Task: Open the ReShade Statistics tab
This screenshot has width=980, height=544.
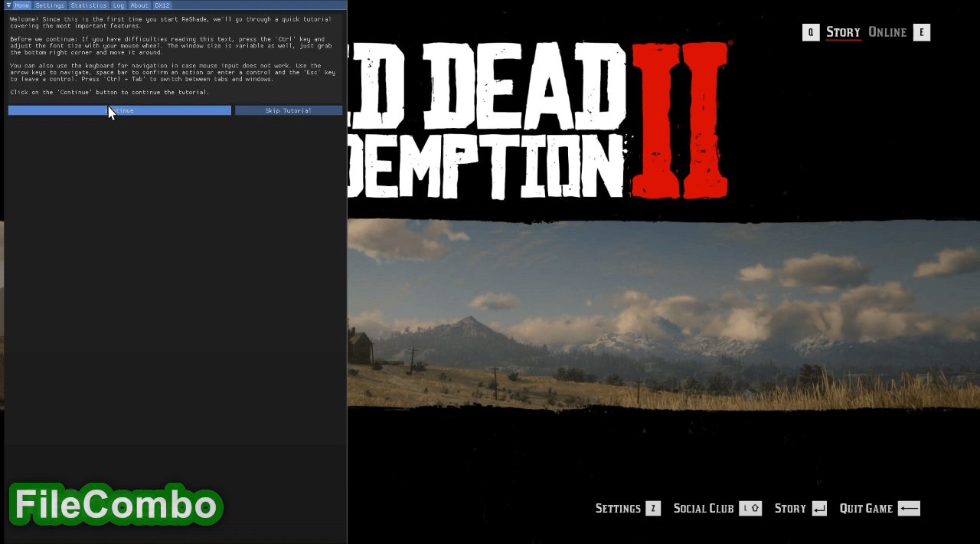Action: tap(89, 5)
